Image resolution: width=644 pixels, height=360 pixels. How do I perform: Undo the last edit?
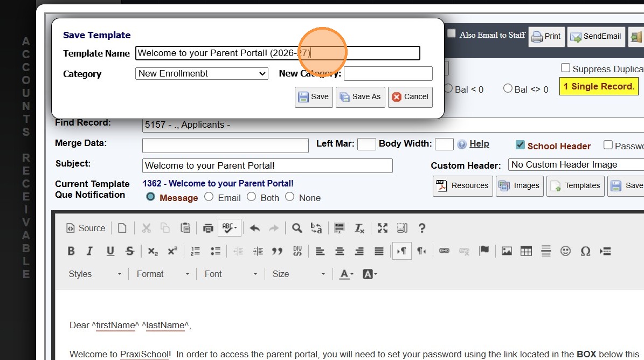(x=255, y=228)
